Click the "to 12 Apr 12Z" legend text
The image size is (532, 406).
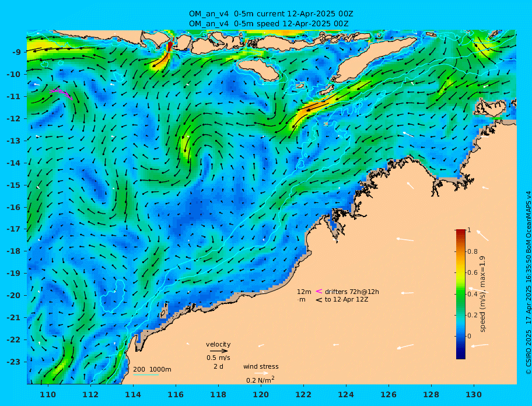pos(346,299)
